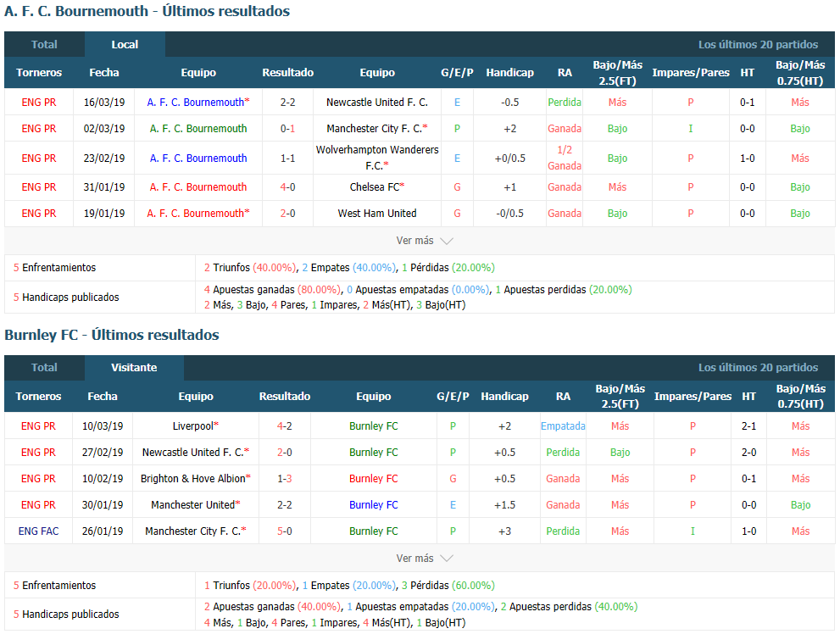
Task: Select the Visitante tab
Action: click(x=134, y=367)
